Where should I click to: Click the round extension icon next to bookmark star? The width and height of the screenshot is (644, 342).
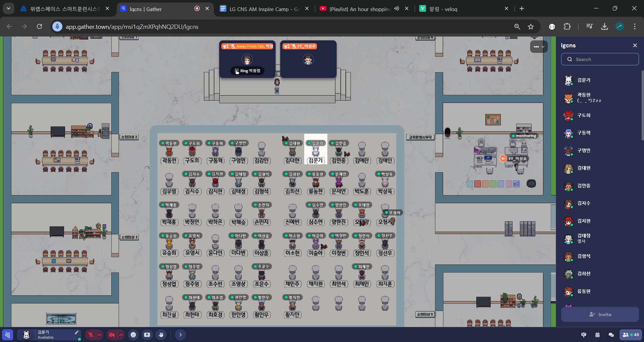pyautogui.click(x=552, y=26)
